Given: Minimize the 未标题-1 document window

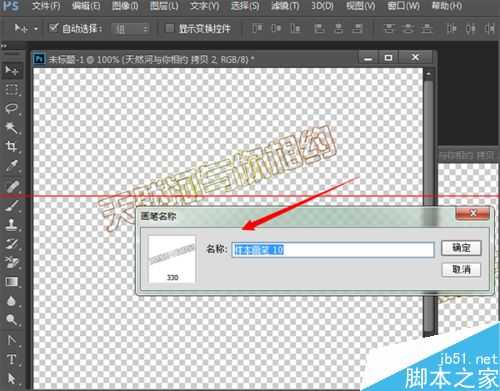Looking at the screenshot, I should (x=368, y=58).
